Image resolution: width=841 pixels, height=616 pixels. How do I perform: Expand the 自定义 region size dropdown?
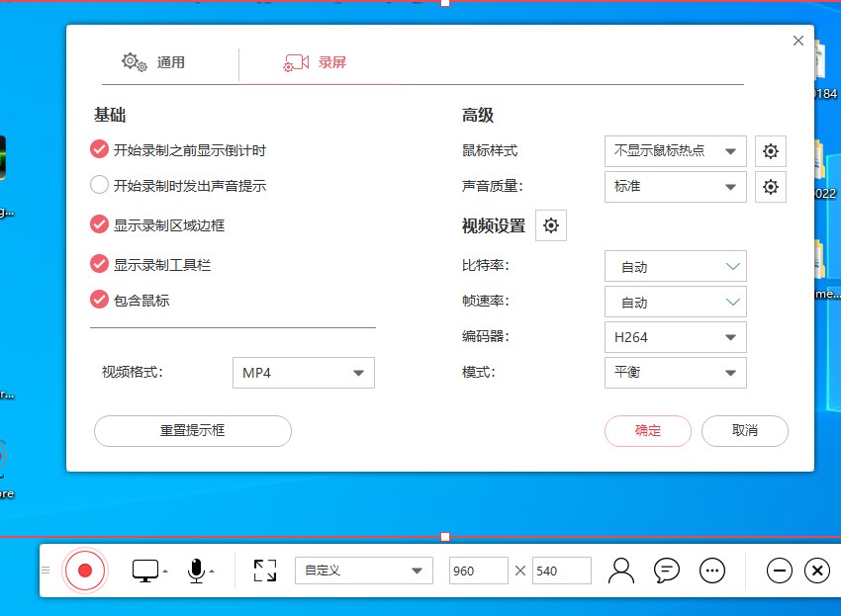click(x=363, y=571)
